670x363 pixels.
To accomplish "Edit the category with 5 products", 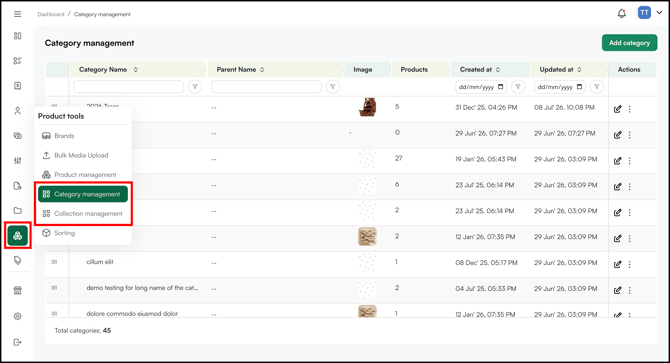I will (x=617, y=109).
